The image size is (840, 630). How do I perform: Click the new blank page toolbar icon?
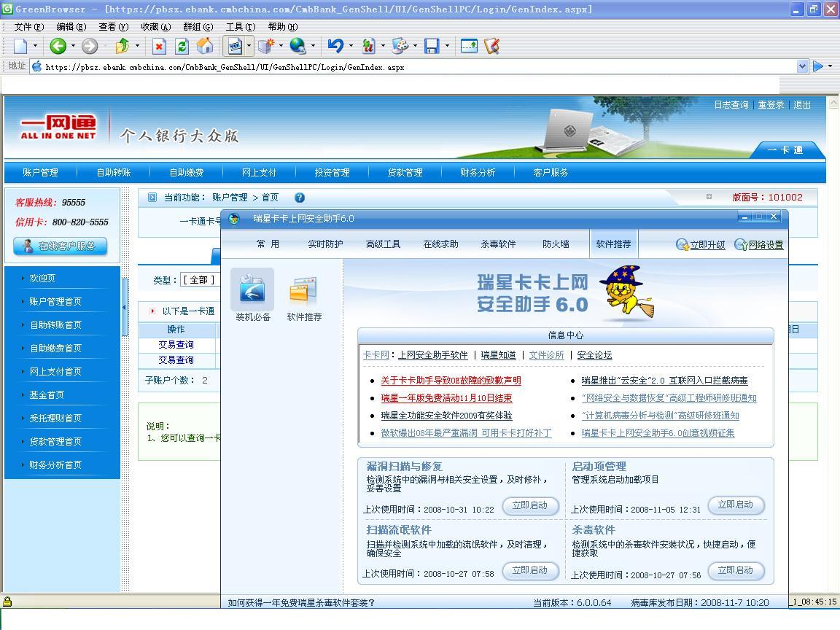coord(20,46)
